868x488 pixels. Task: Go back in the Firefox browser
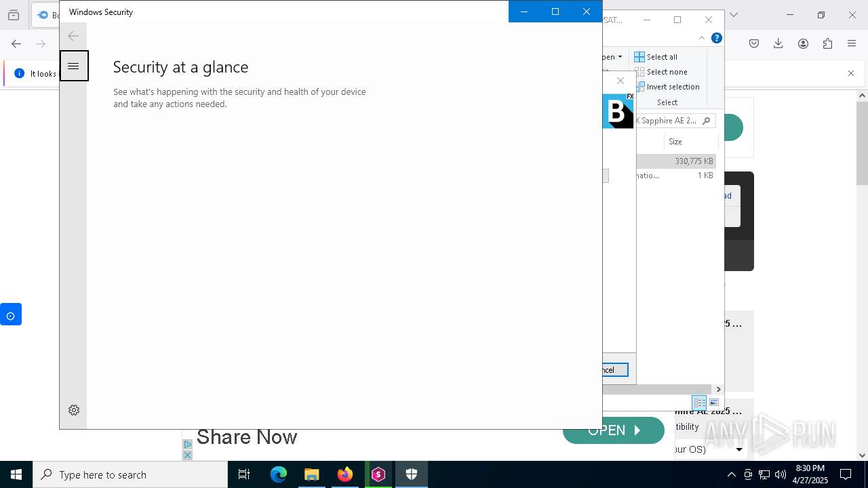coord(16,43)
